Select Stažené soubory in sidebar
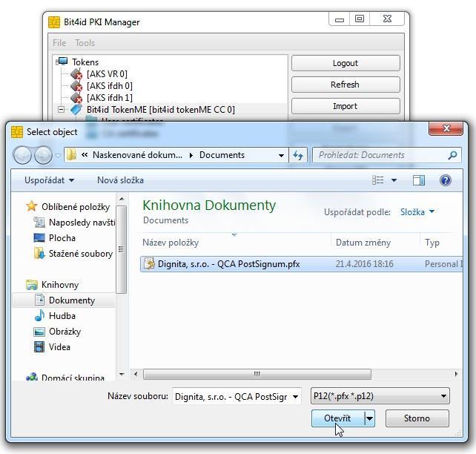The width and height of the screenshot is (476, 454). (81, 254)
